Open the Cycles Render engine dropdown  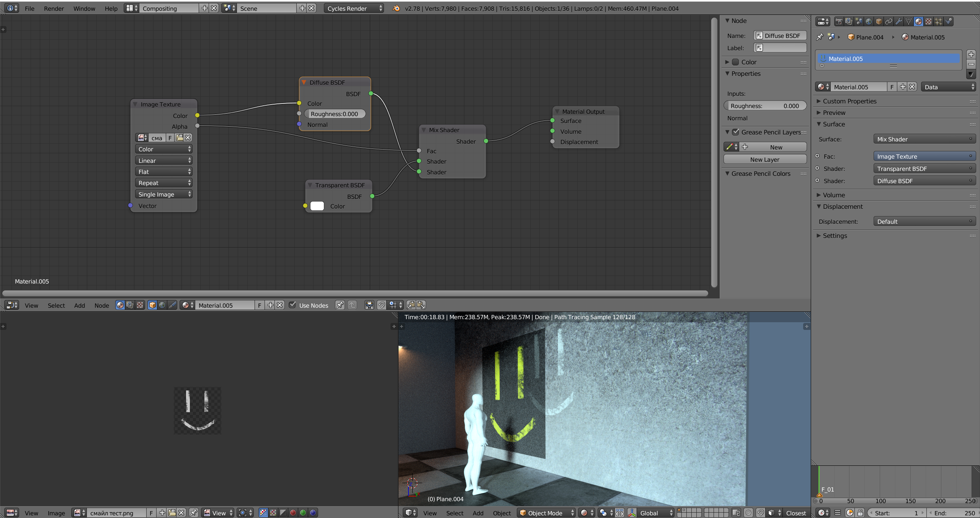[x=353, y=8]
